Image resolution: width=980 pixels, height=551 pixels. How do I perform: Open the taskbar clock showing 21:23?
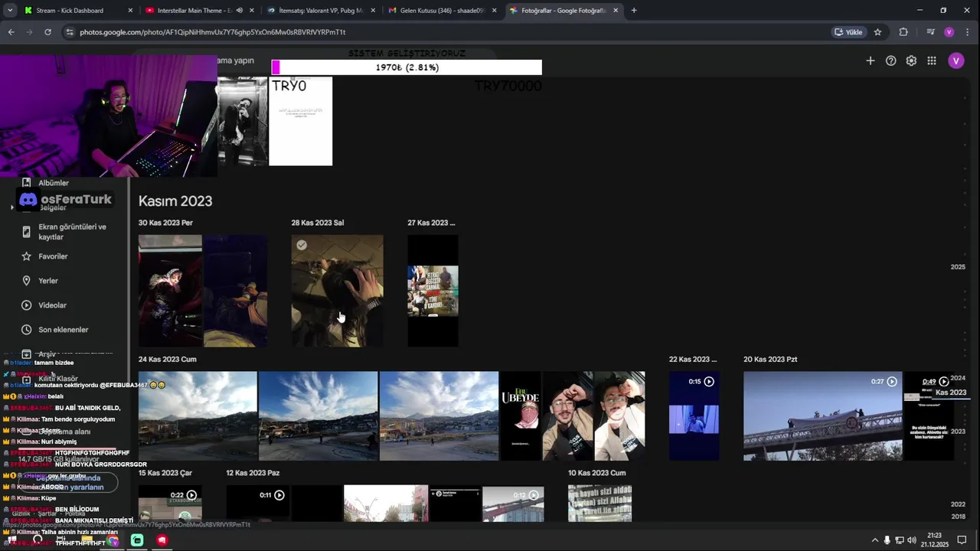(935, 540)
